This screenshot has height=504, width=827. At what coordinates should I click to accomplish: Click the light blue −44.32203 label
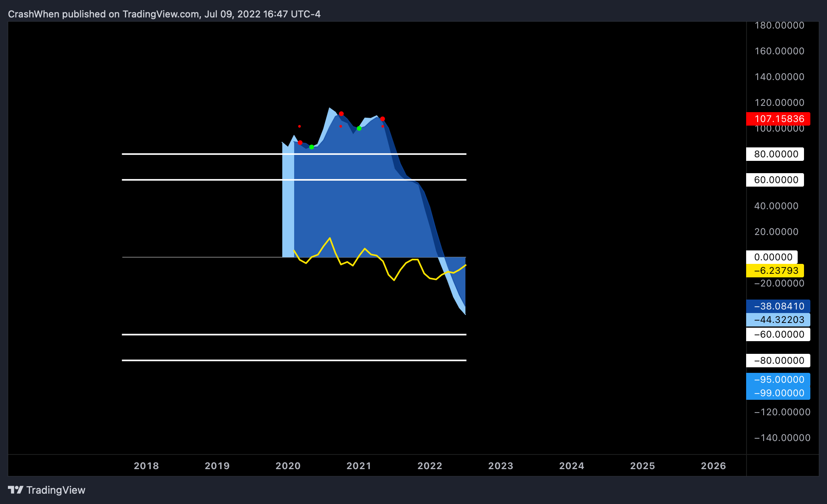click(778, 320)
